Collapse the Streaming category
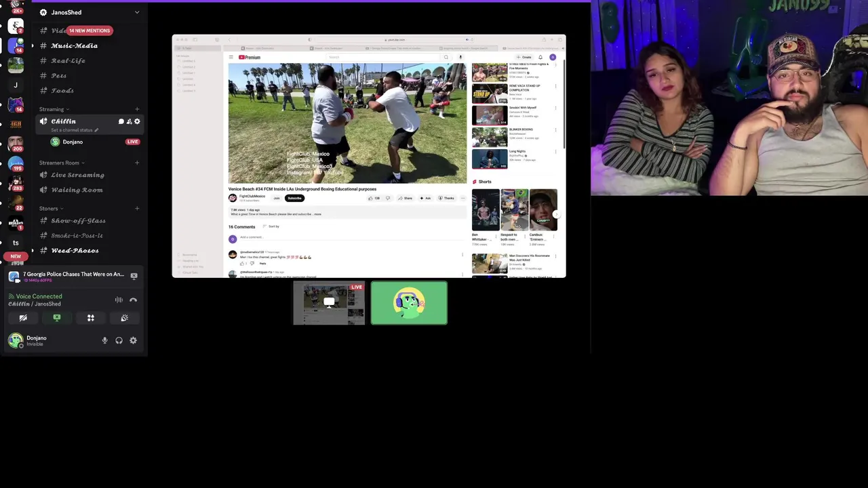The height and width of the screenshot is (488, 868). (54, 109)
